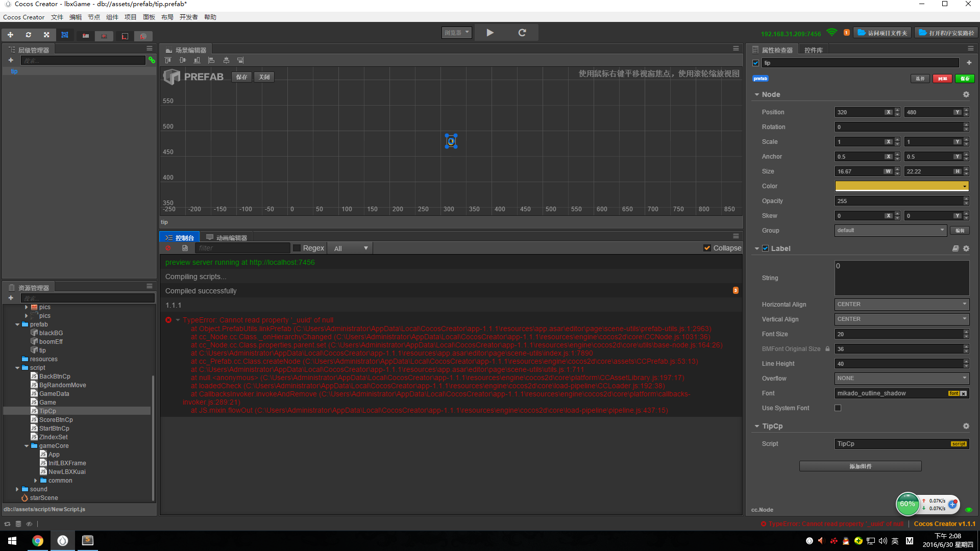Select the Rotate transform tool
Image resolution: width=980 pixels, height=551 pixels.
pyautogui.click(x=29, y=35)
